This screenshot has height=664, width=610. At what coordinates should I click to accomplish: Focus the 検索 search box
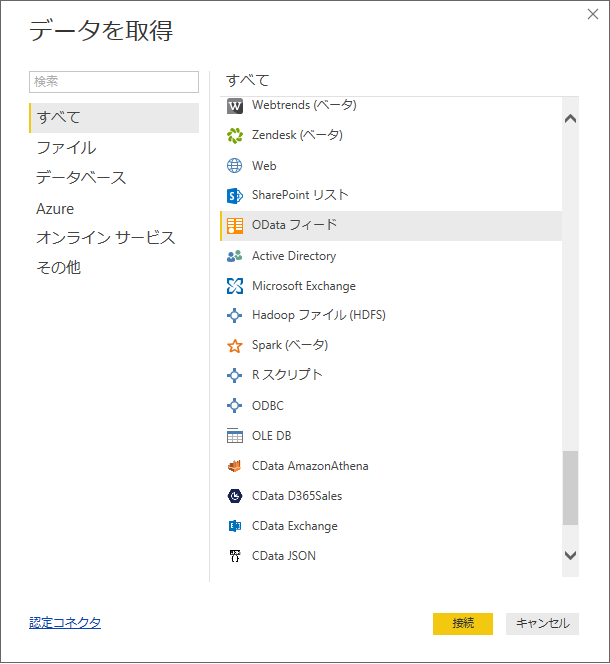point(114,82)
